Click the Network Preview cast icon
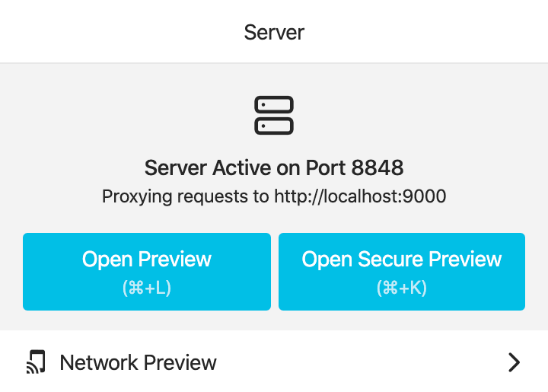The image size is (548, 392). [36, 362]
